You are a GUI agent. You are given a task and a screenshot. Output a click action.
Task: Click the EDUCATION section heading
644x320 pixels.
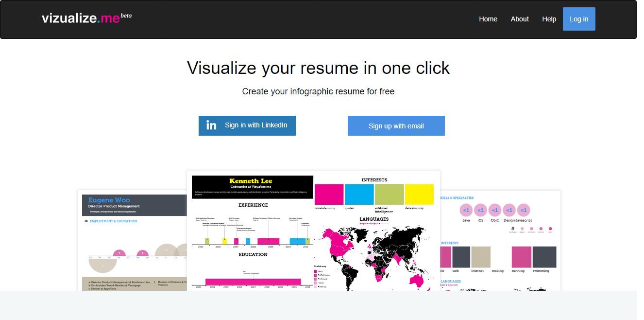coord(253,254)
